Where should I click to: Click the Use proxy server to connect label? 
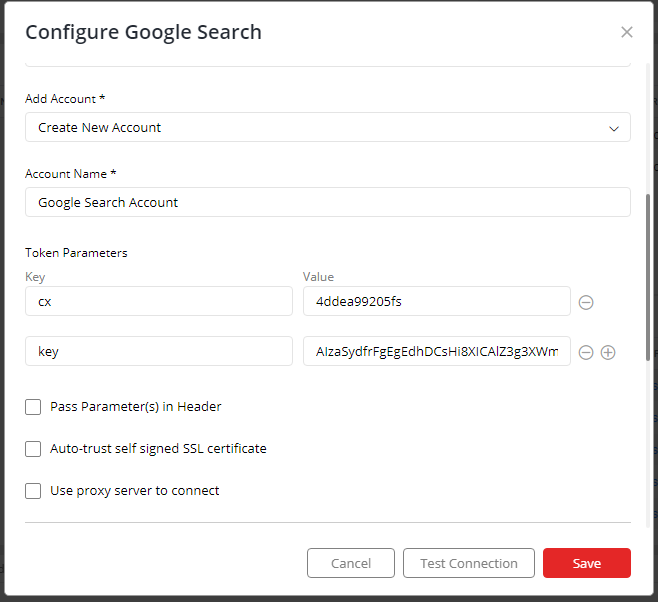135,491
